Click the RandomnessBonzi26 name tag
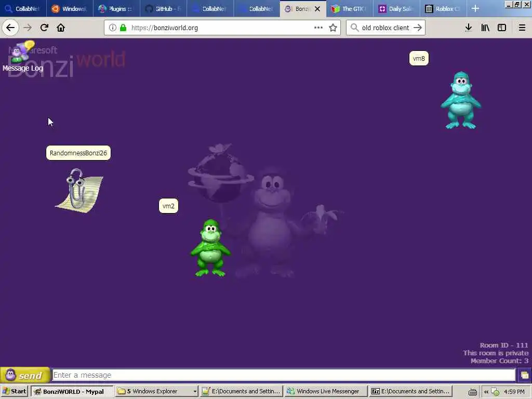 (x=78, y=153)
